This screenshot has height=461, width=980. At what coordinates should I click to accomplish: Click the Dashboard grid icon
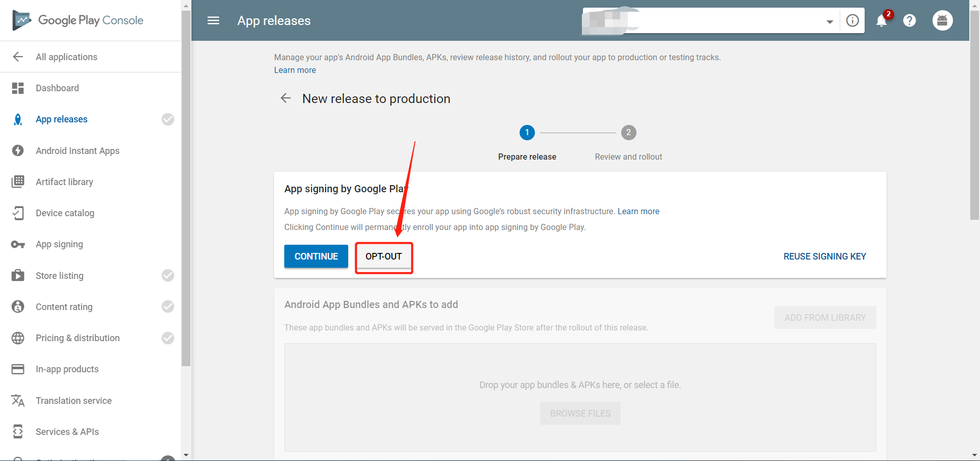pyautogui.click(x=18, y=88)
